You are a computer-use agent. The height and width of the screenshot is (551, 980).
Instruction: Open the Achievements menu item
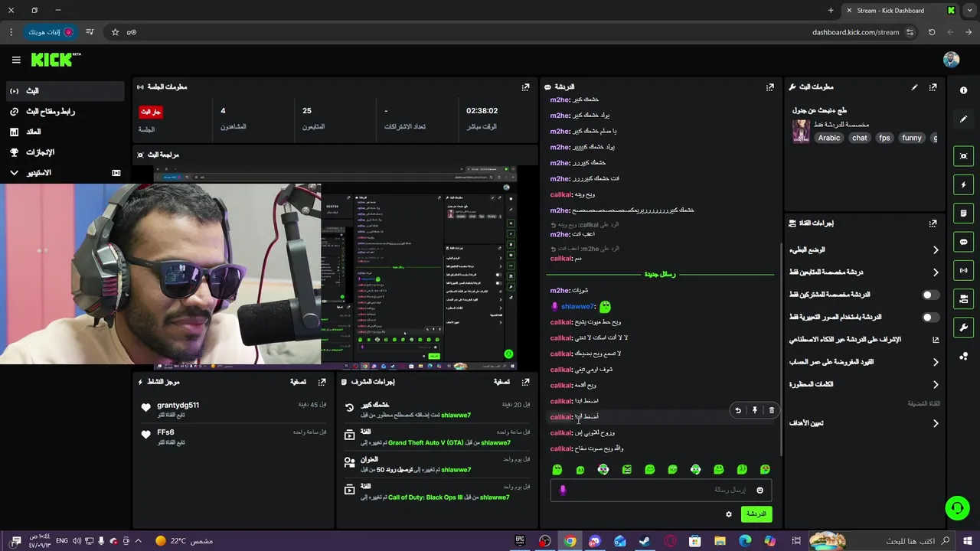64,152
